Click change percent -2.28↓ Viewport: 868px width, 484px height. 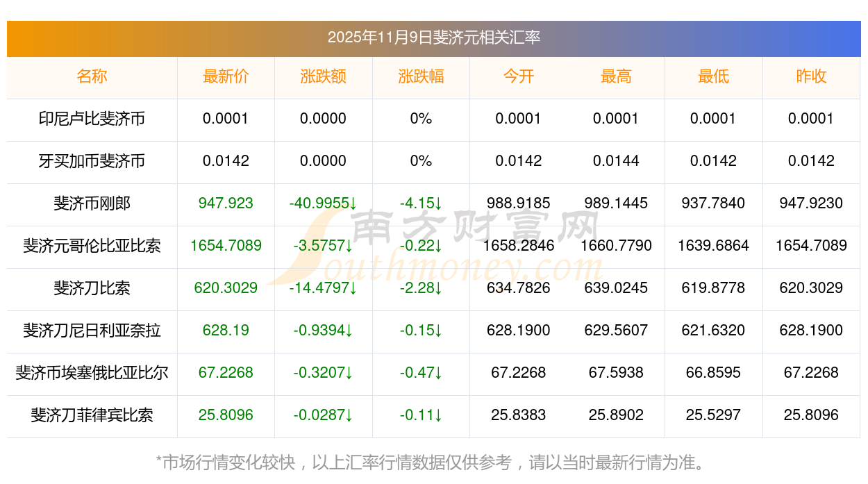coord(421,288)
